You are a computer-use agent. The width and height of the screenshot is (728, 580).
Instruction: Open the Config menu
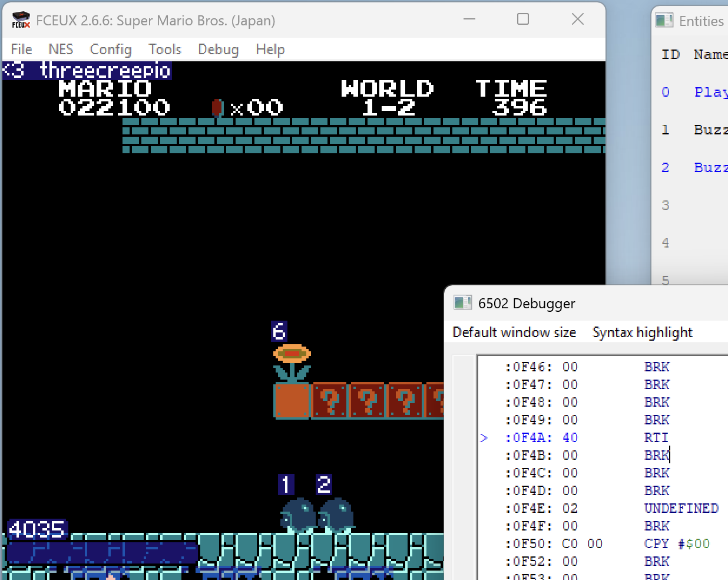pos(110,50)
